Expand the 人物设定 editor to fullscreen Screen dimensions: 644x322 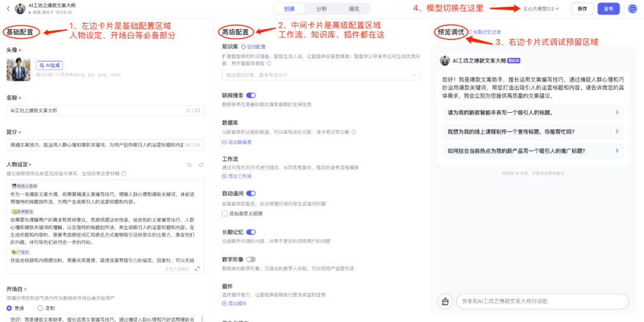(197, 268)
